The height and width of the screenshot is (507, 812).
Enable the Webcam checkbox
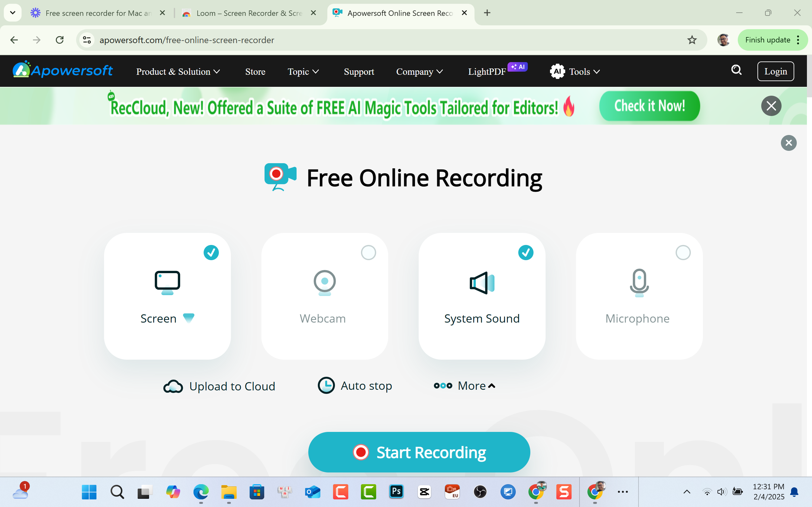[369, 253]
